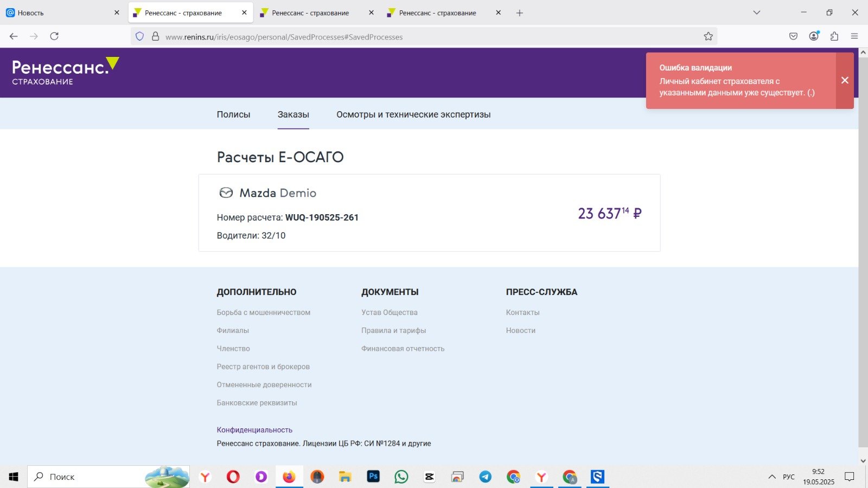This screenshot has height=488, width=868.
Task: Bookmark this page with the star icon
Action: tap(708, 36)
